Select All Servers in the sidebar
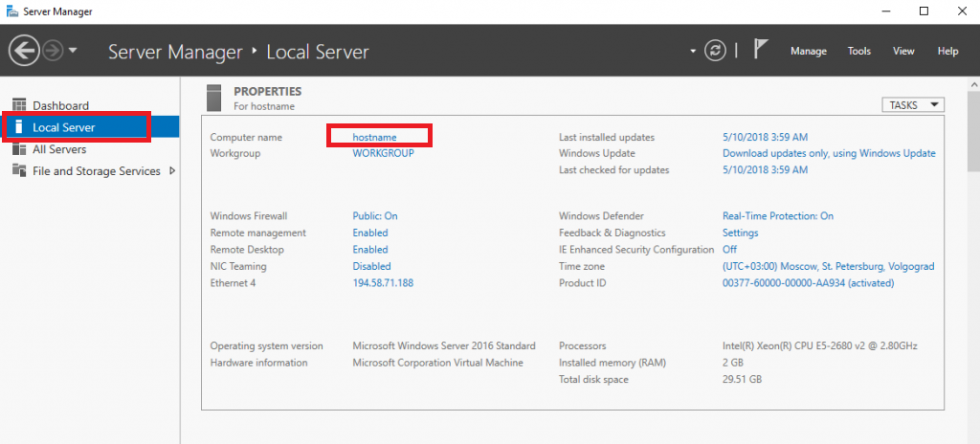 click(x=59, y=149)
